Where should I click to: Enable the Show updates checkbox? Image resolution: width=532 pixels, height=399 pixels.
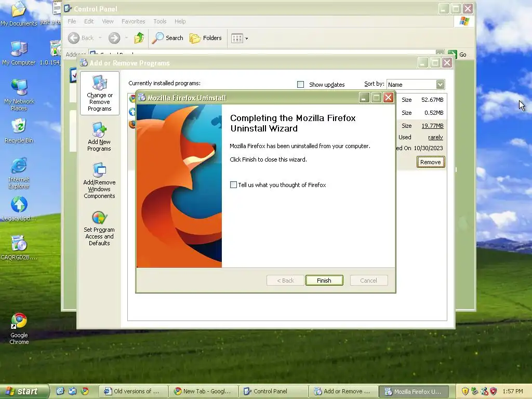pos(300,84)
